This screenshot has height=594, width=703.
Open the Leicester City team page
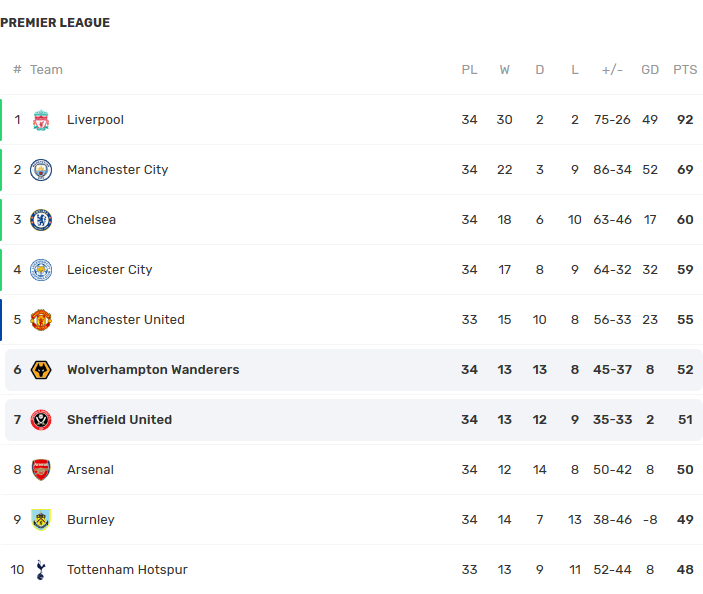[x=110, y=269]
